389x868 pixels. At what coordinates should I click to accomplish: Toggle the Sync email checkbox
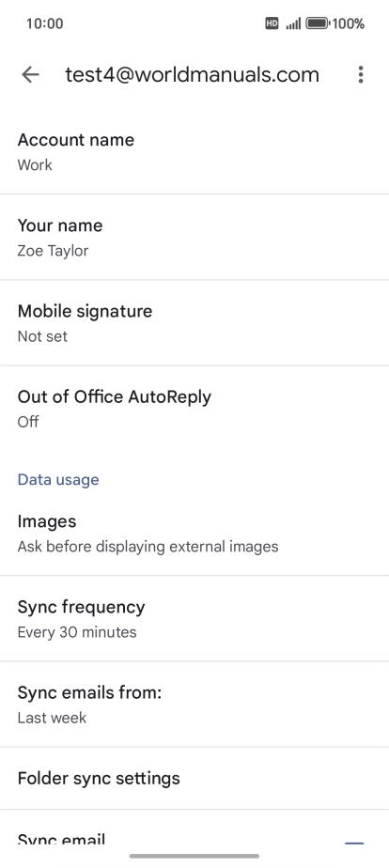[354, 842]
